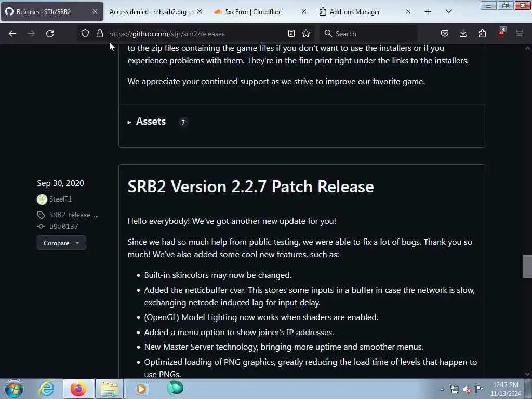Screen dimensions: 532x399
Task: Click the Firefox taskbar icon
Action: (x=78, y=389)
